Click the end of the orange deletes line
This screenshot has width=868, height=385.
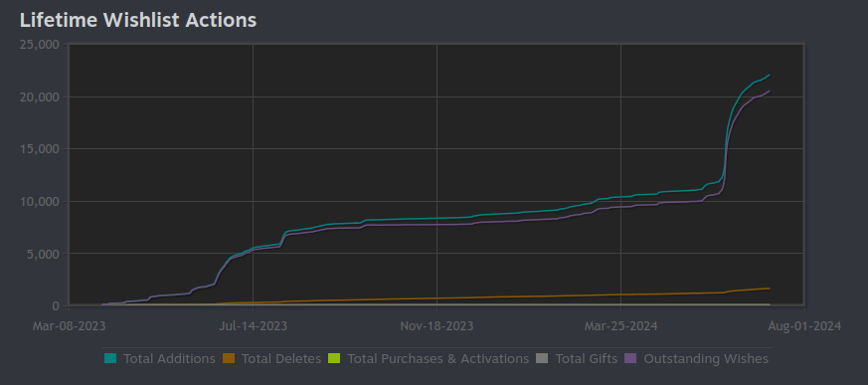[x=769, y=289]
